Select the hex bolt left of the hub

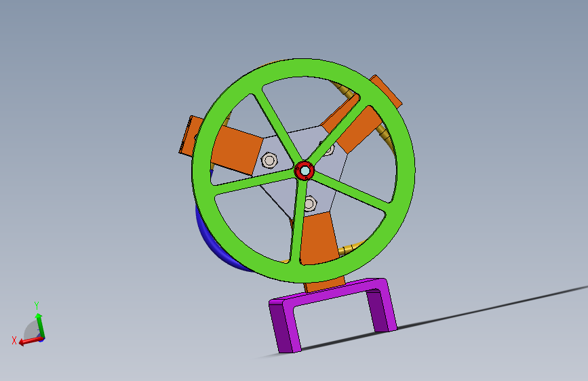coord(269,161)
